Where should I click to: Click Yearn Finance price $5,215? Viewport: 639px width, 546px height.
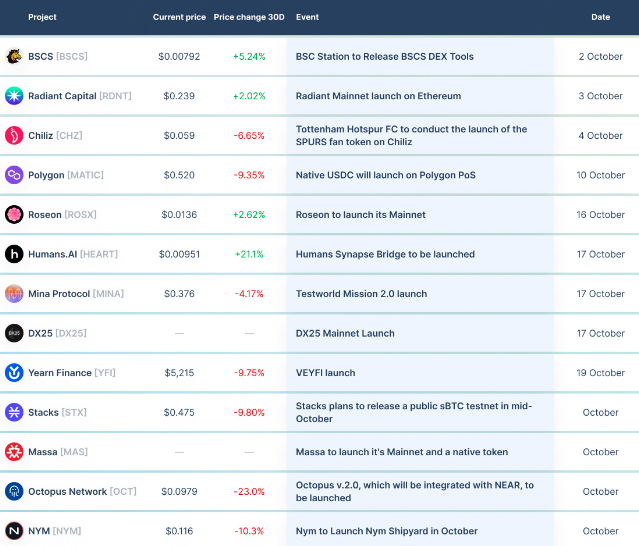pyautogui.click(x=179, y=372)
